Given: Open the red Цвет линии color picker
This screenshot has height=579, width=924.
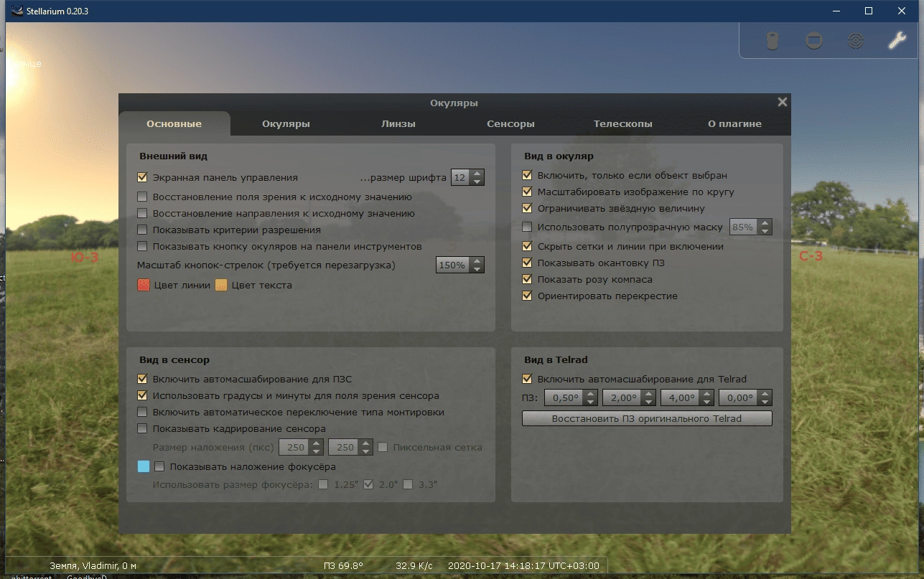Looking at the screenshot, I should click(x=143, y=285).
